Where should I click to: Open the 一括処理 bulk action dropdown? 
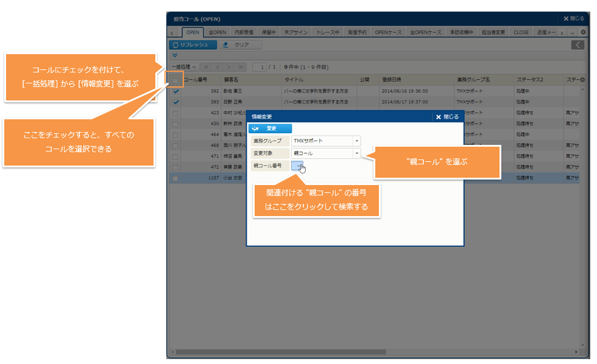click(x=184, y=67)
